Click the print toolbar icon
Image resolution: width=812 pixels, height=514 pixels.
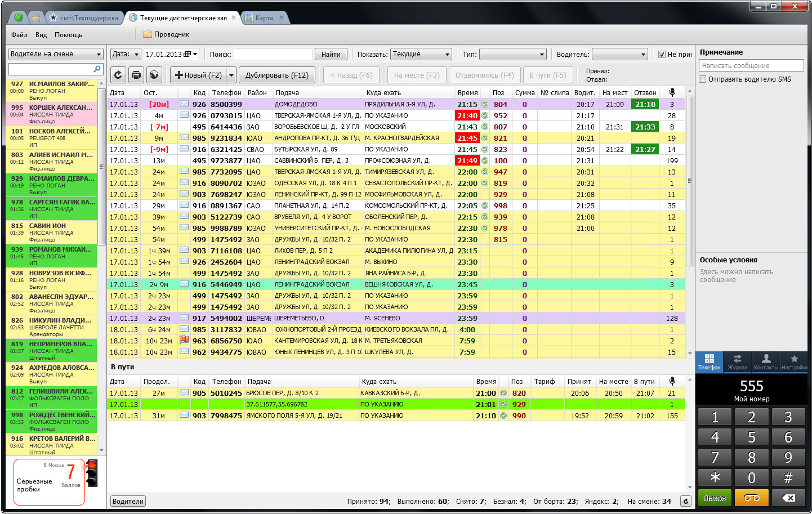(x=136, y=75)
